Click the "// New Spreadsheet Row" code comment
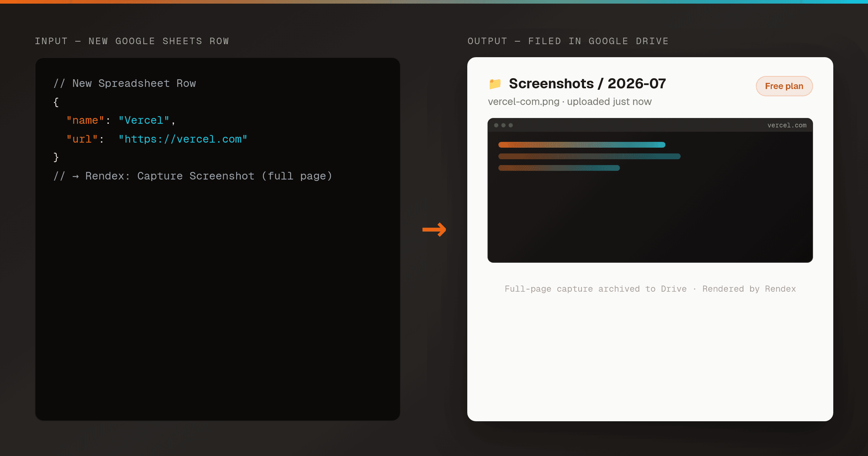 point(124,84)
